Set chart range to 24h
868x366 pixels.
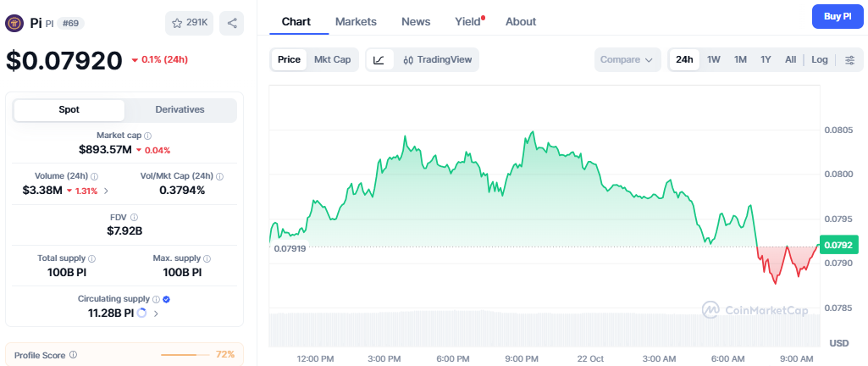point(684,60)
